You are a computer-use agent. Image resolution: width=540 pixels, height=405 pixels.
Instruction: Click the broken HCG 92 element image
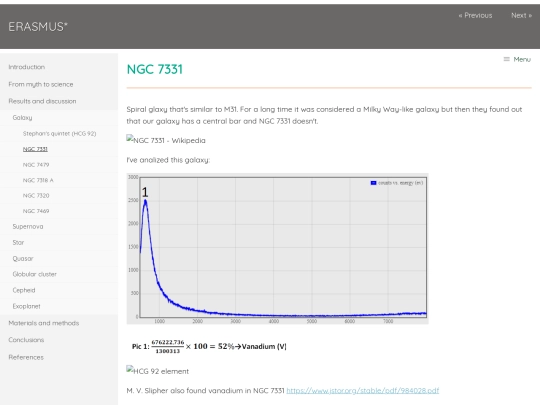pos(158,371)
